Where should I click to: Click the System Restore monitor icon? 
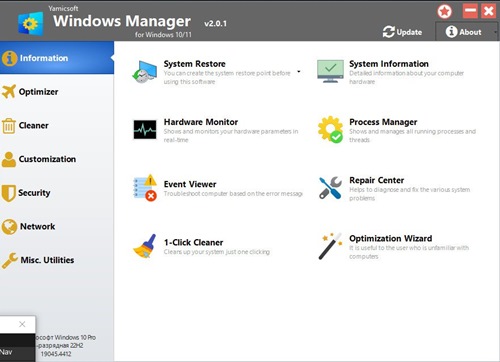[x=144, y=72]
